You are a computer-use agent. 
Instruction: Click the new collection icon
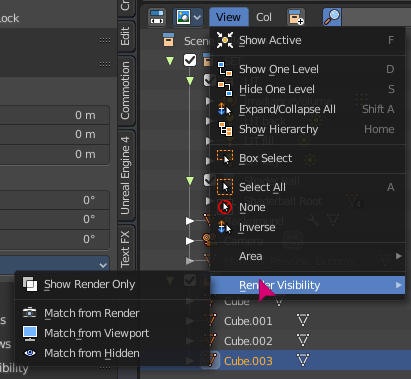pyautogui.click(x=296, y=17)
